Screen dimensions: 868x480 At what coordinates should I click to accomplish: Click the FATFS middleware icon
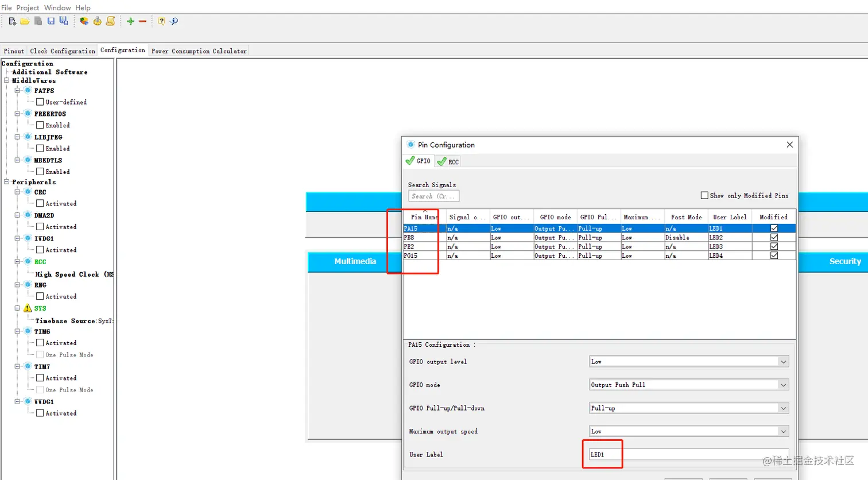pos(28,91)
